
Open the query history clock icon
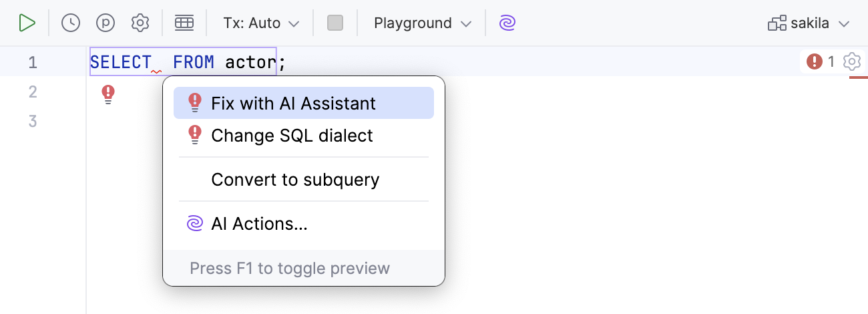tap(71, 23)
